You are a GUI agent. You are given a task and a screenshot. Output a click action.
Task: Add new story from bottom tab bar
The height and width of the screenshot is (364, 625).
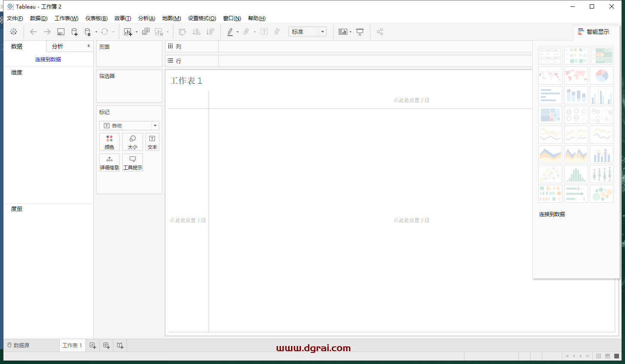(x=120, y=346)
